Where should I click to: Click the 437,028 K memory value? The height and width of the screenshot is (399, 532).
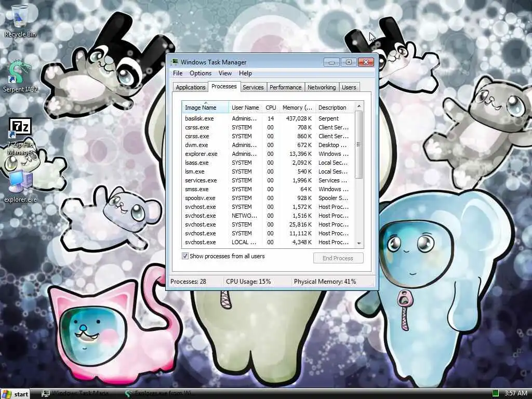tap(299, 118)
